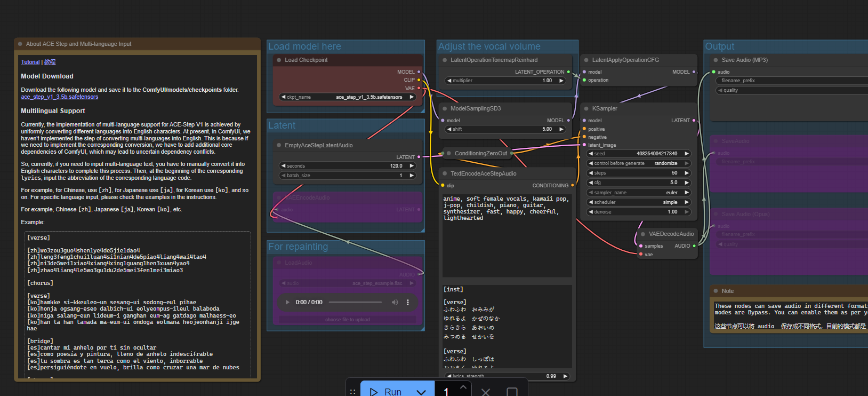Open the quality dropdown in Save Audio (MP3)
868x396 pixels.
coord(791,90)
